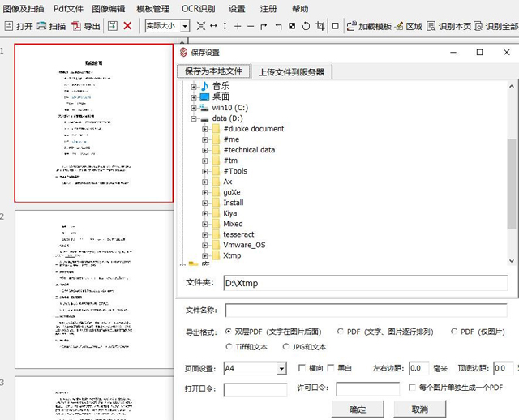
Task: Select 双层PDF export format radio button
Action: point(229,332)
